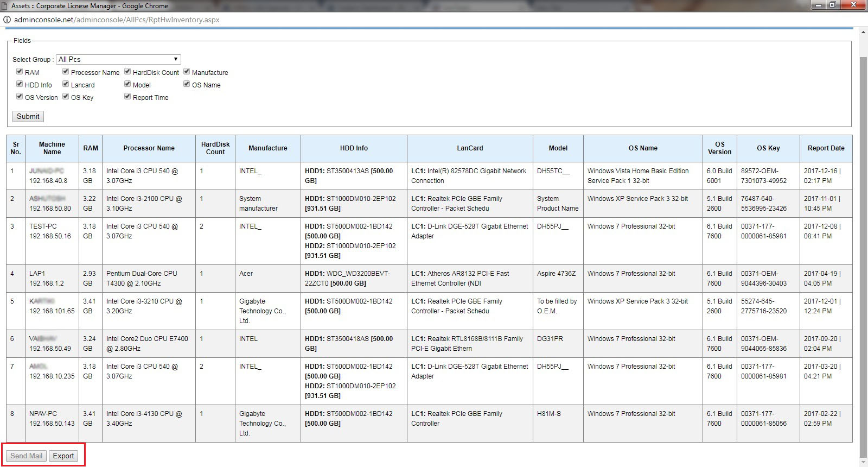868x467 pixels.
Task: Click Atheros AR8132 LanCard cell
Action: 470,279
